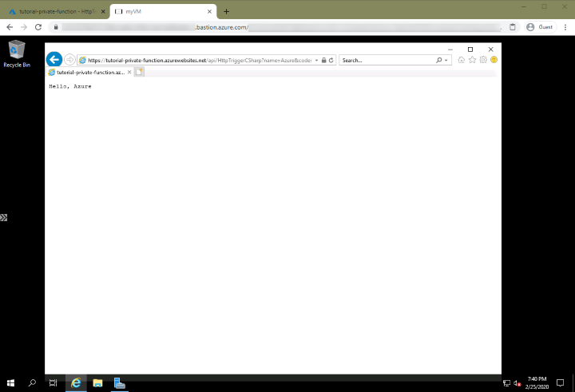The image size is (575, 392).
Task: Click the IE Home icon
Action: coord(462,60)
